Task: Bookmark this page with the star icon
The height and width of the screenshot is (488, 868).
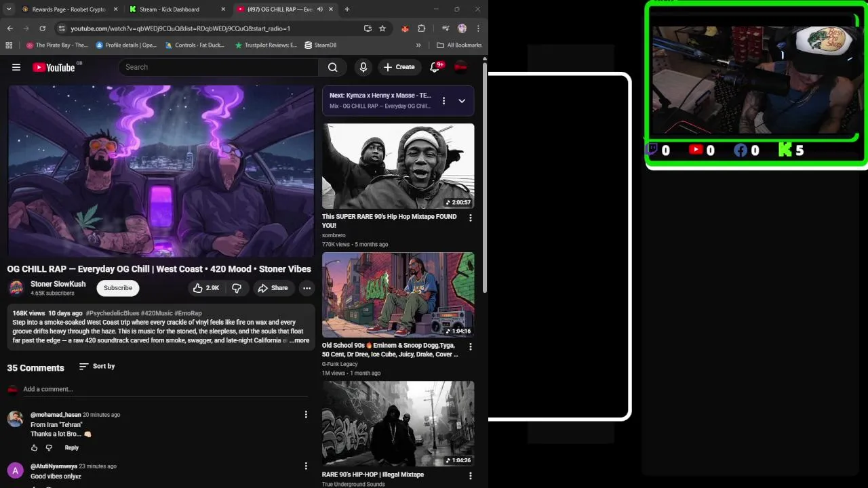Action: [x=382, y=28]
